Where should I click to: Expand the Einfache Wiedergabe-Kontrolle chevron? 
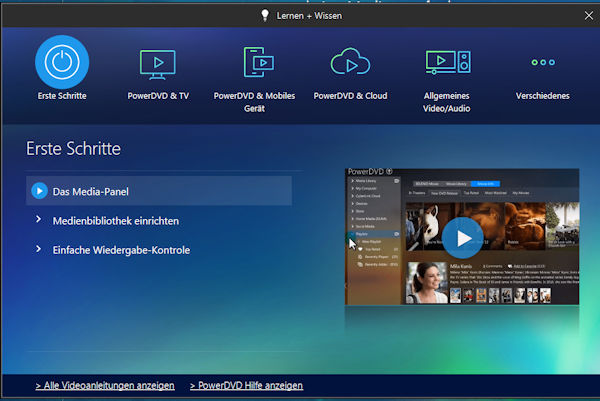38,249
